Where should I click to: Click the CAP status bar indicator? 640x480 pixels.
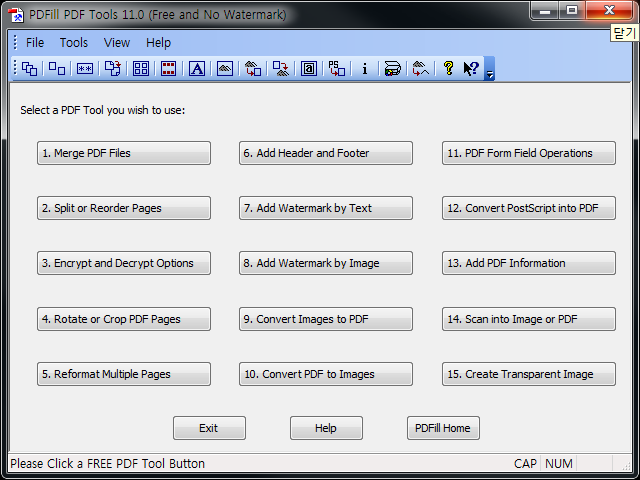click(525, 464)
